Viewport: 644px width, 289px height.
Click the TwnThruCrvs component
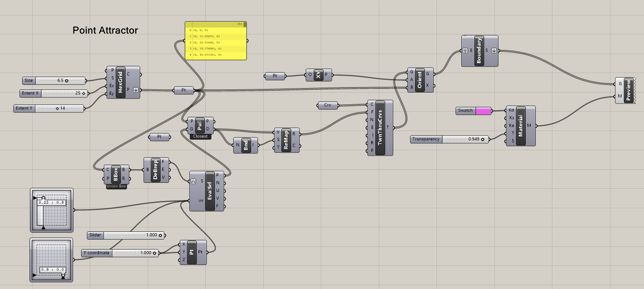pyautogui.click(x=380, y=128)
